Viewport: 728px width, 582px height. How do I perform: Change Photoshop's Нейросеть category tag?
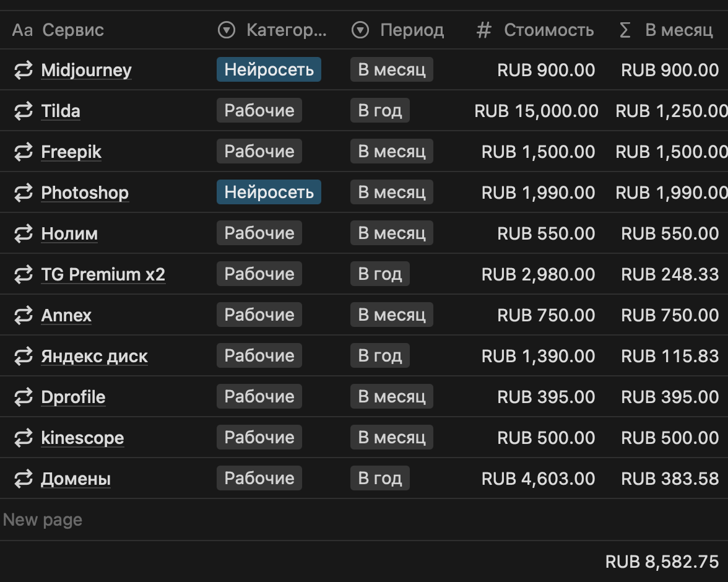(x=269, y=193)
